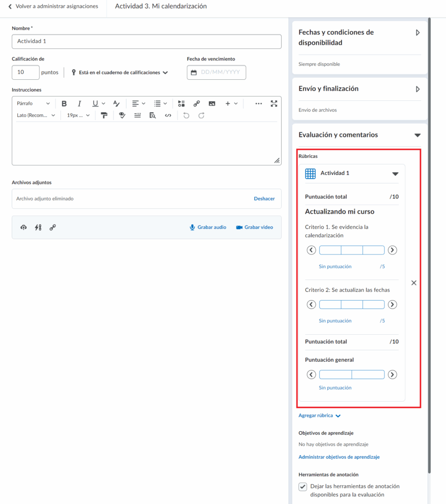Screen dimensions: 446x504
Task: Expand the Agregar rúbrica dropdown
Action: click(x=320, y=415)
